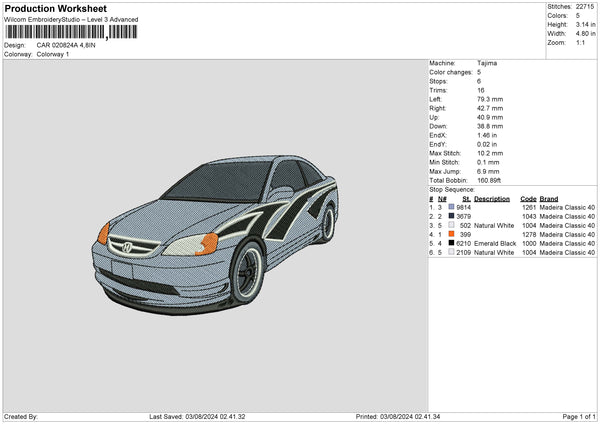This screenshot has width=600, height=424.
Task: Click the Production Worksheet title
Action: [x=55, y=8]
